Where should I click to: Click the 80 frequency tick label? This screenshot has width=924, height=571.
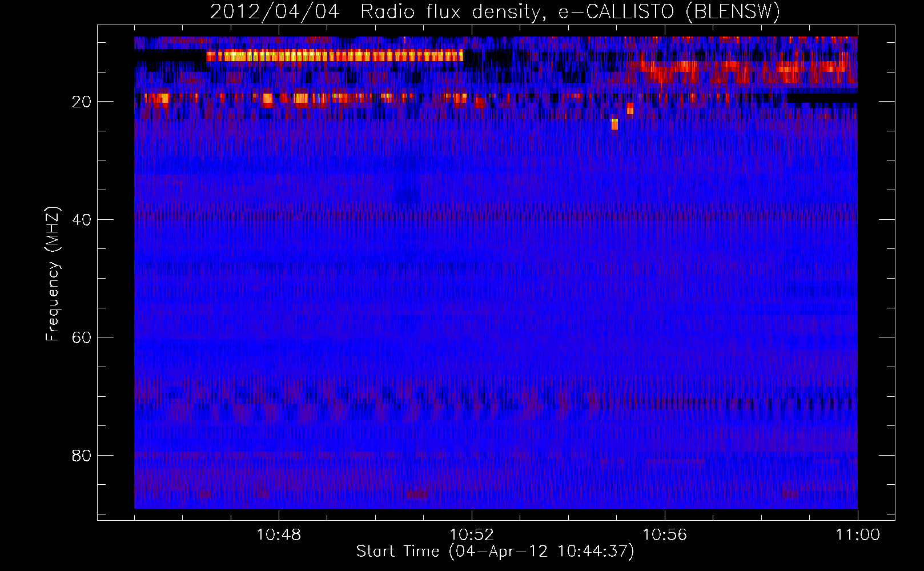coord(82,456)
